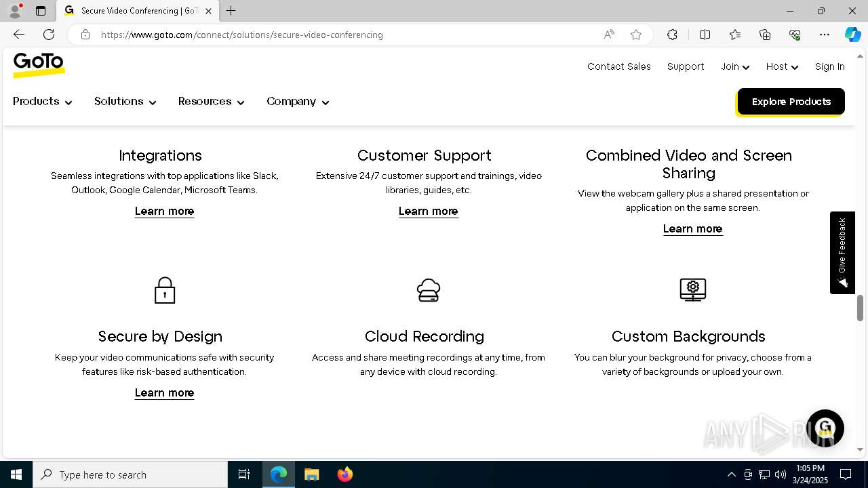
Task: Click the Custom Backgrounds heading
Action: coord(688,336)
